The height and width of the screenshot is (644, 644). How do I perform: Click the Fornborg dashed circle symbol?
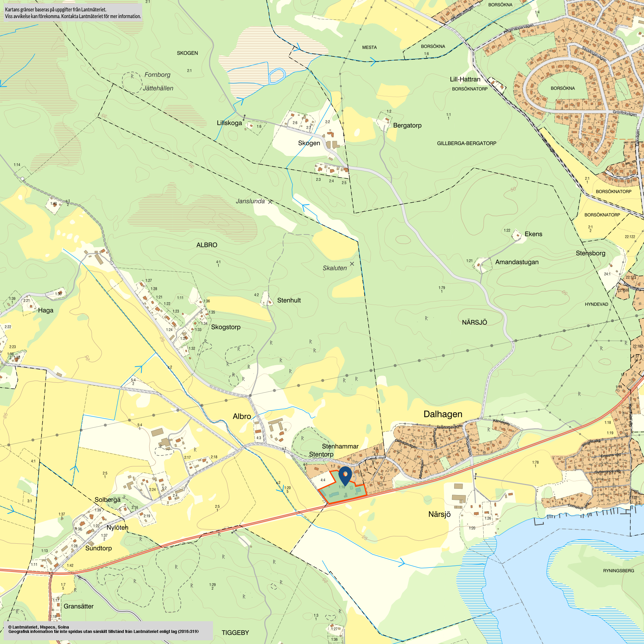[x=132, y=82]
